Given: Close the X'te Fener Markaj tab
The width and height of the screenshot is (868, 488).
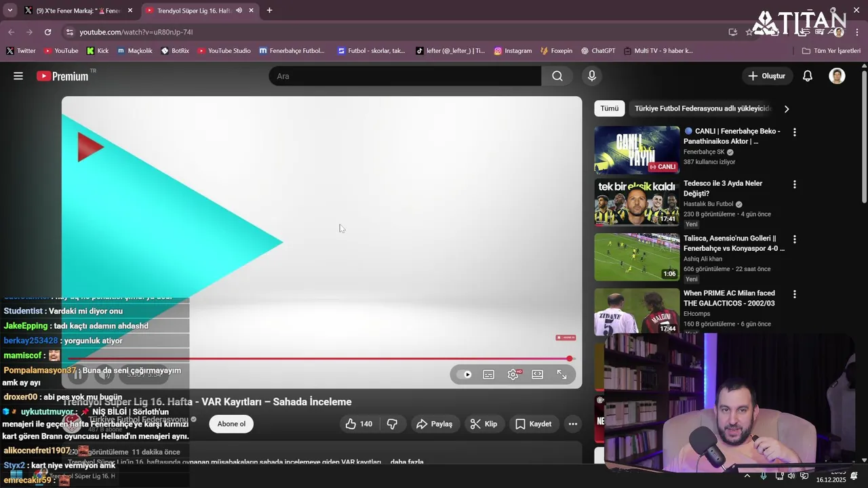Looking at the screenshot, I should coord(130,10).
